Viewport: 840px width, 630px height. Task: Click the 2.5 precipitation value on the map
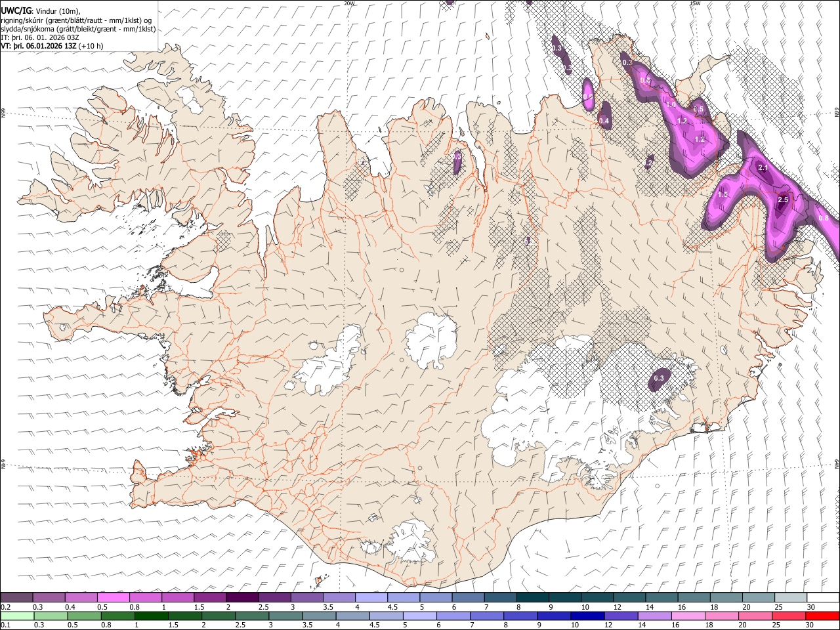(x=783, y=199)
